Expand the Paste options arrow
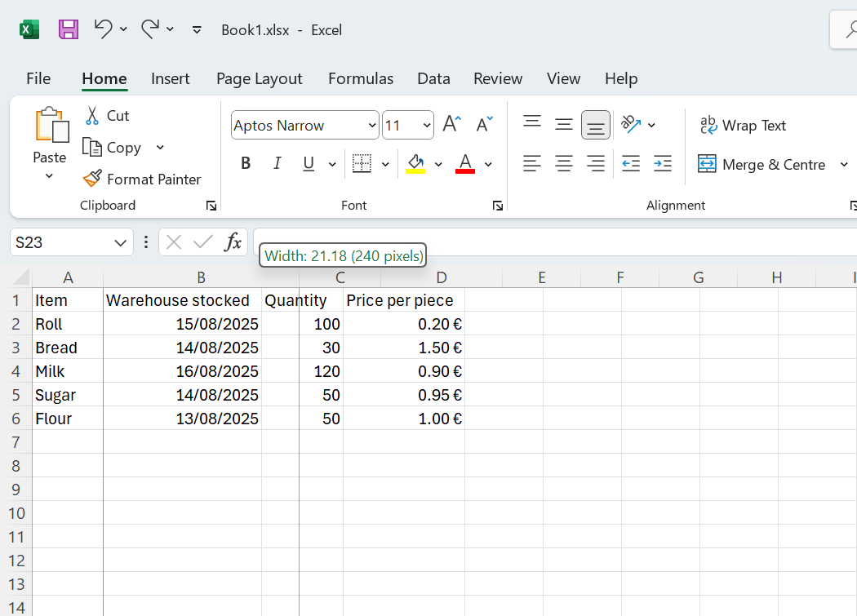The width and height of the screenshot is (857, 616). tap(49, 176)
